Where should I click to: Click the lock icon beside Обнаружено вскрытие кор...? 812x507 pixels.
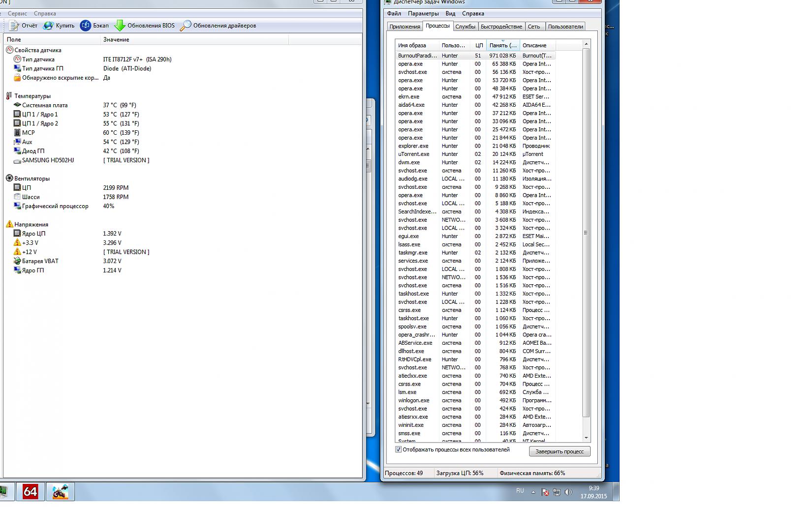[17, 78]
